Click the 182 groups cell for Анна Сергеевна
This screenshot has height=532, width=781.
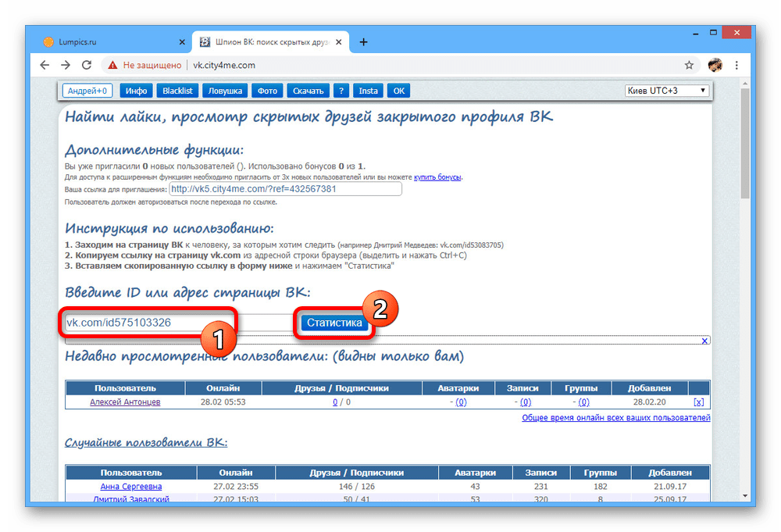(x=600, y=486)
